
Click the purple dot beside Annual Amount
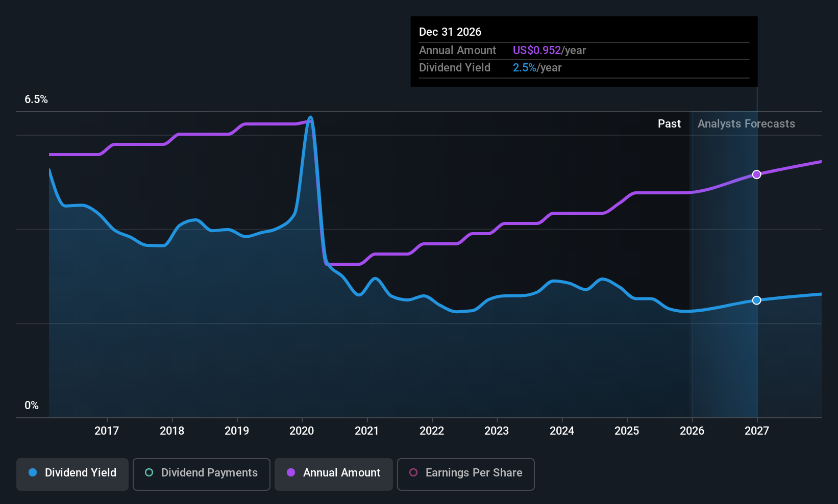click(x=291, y=472)
